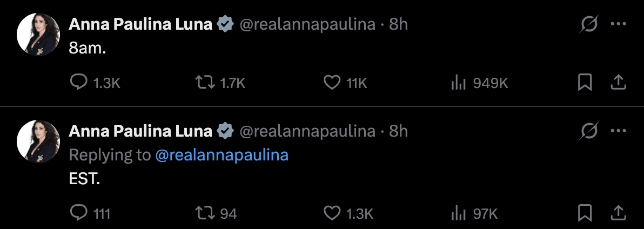Open Grok icon on the "EST." reply
The height and width of the screenshot is (229, 644).
[x=589, y=131]
